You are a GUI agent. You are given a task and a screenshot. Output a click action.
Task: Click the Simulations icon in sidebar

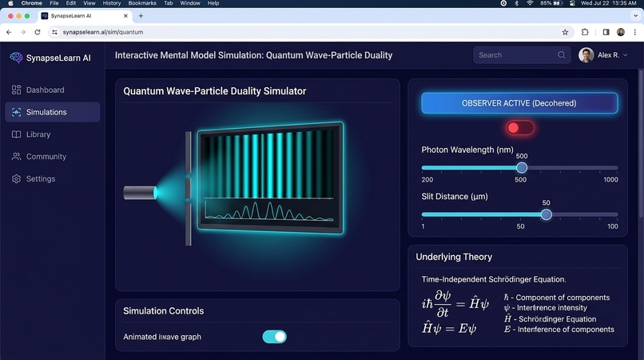coord(16,112)
